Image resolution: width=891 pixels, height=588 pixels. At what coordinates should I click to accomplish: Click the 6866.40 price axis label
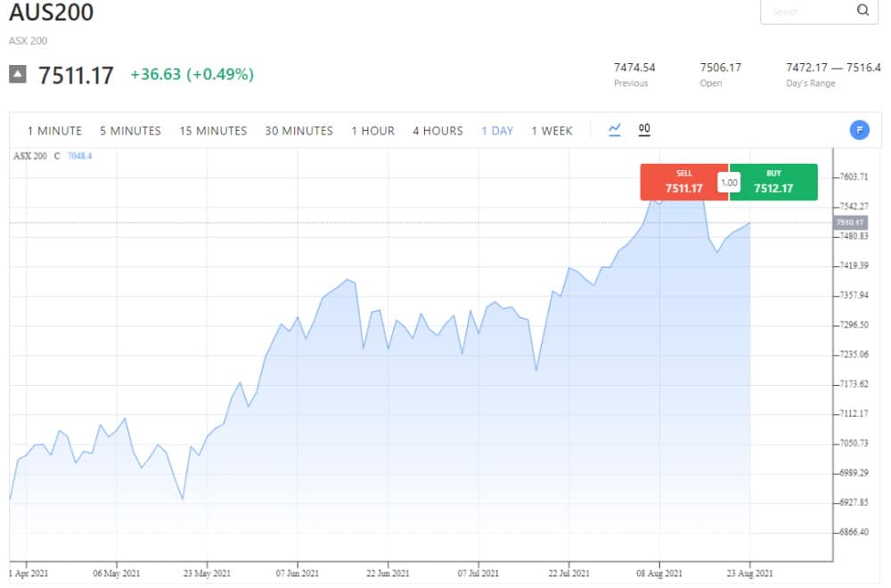[854, 533]
